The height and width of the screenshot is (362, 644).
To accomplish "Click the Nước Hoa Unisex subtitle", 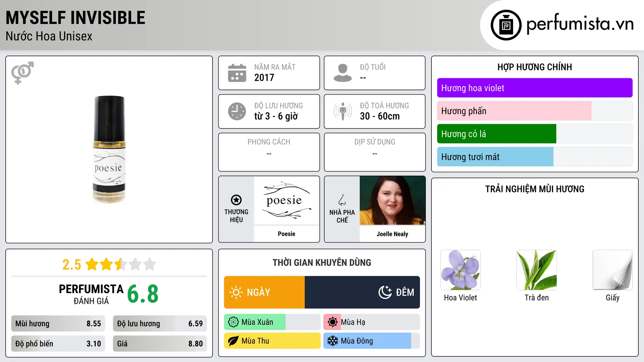I will 49,36.
